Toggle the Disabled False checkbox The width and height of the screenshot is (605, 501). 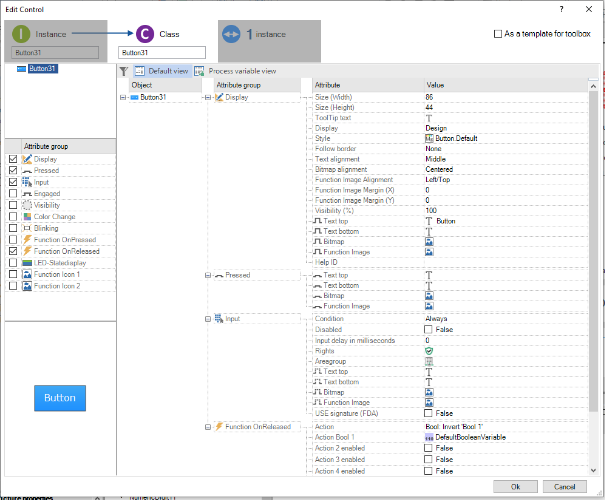coord(428,330)
